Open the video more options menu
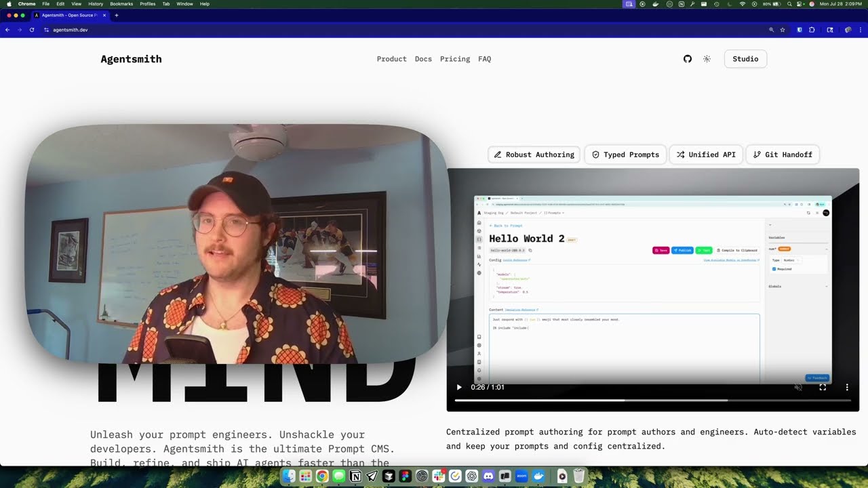Image resolution: width=868 pixels, height=488 pixels. [847, 387]
